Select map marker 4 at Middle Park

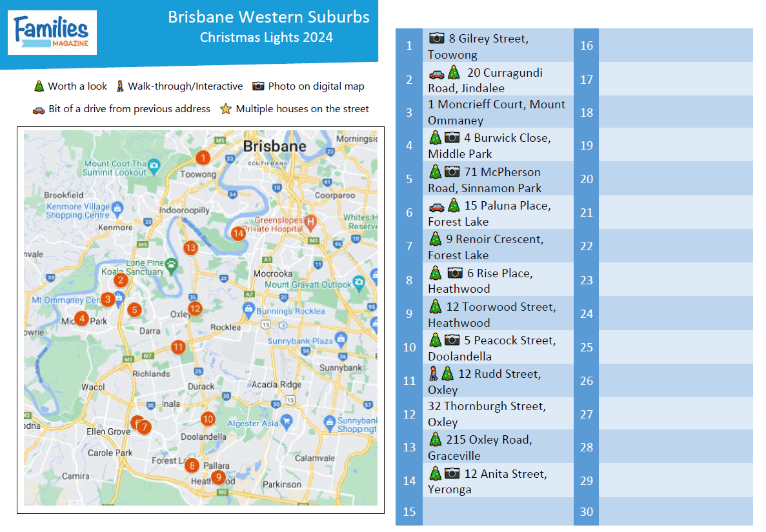81,319
